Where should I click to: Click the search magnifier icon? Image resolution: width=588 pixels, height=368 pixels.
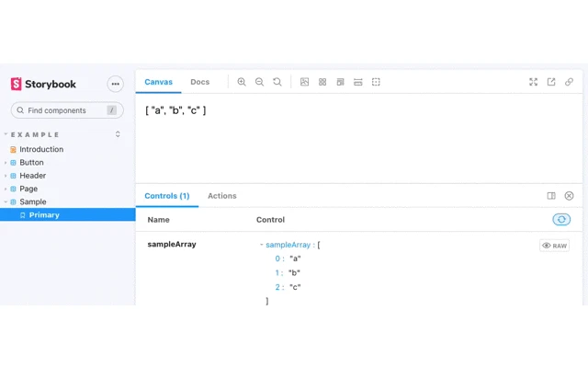tap(20, 110)
